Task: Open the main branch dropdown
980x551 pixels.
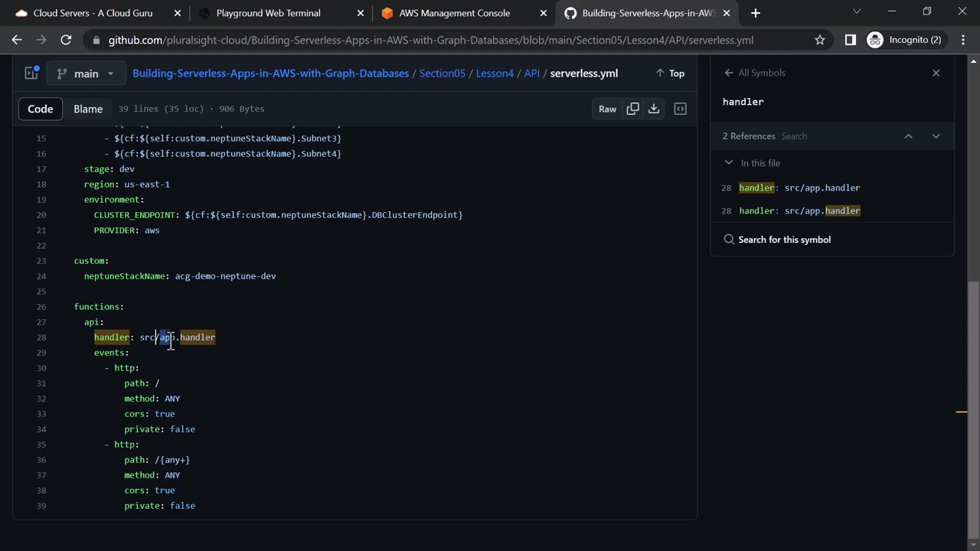Action: pos(85,73)
